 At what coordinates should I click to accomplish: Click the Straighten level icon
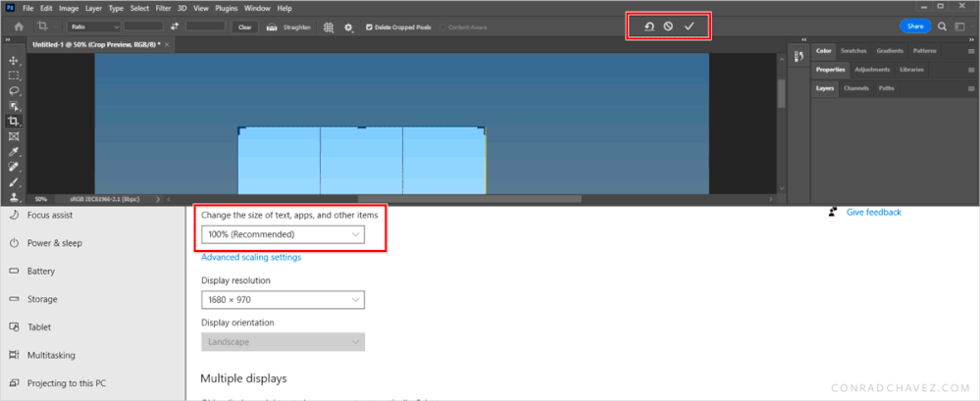tap(272, 26)
